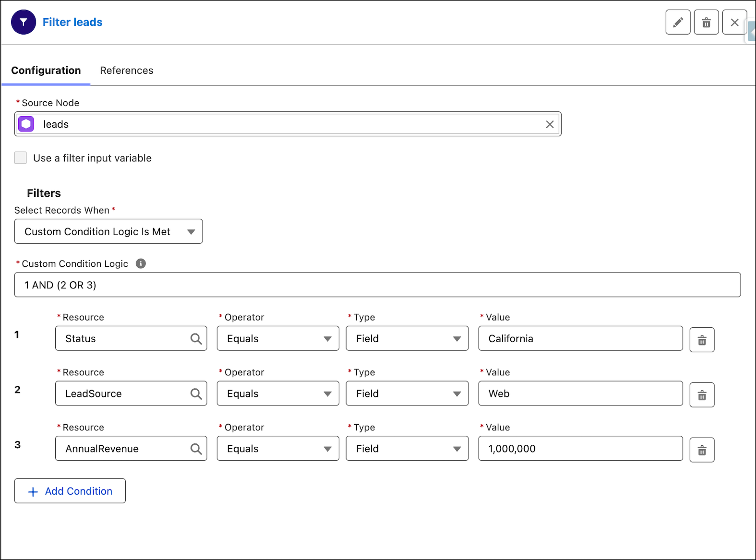Open Custom Condition Logic info tooltip

click(141, 263)
